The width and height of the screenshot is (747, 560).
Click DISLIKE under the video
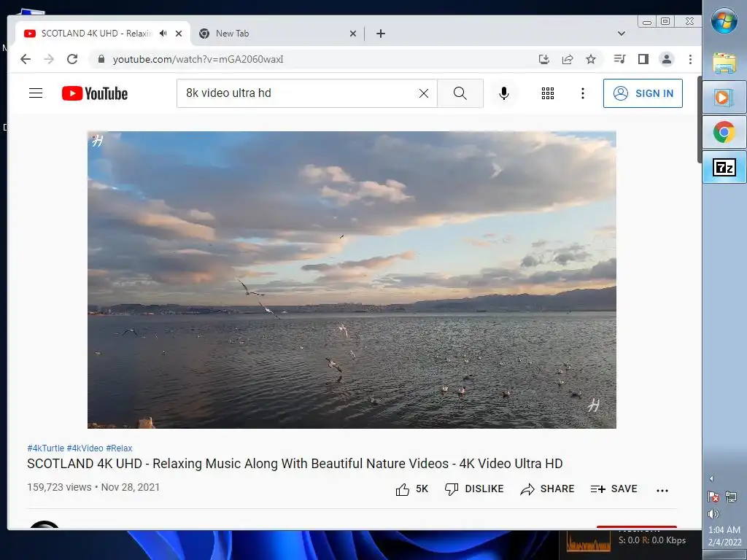(474, 489)
